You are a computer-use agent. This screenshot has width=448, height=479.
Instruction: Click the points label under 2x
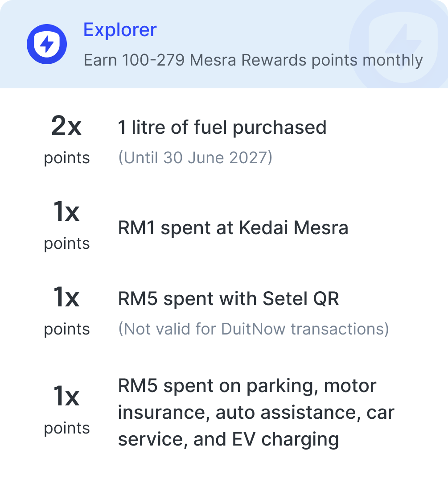tap(67, 158)
